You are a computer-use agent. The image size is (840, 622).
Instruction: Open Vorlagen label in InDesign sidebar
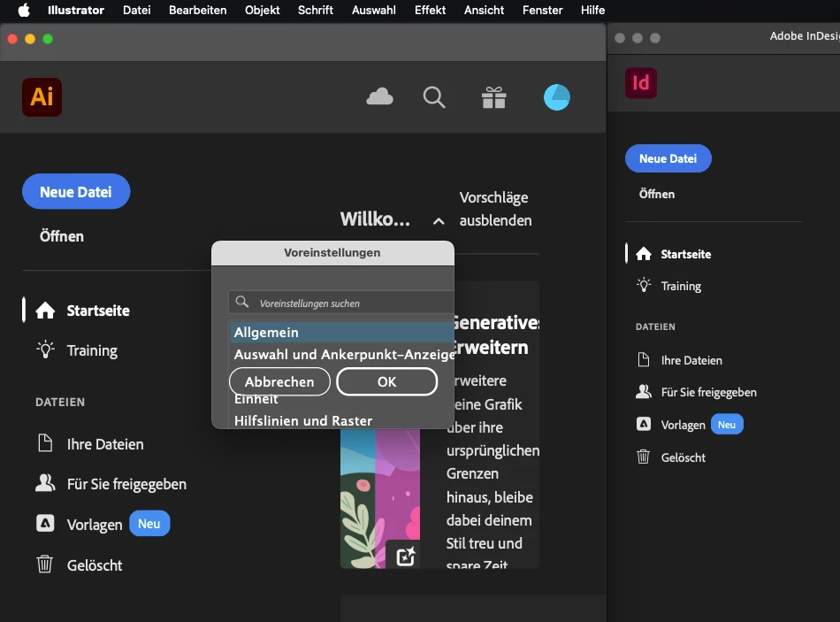point(683,426)
